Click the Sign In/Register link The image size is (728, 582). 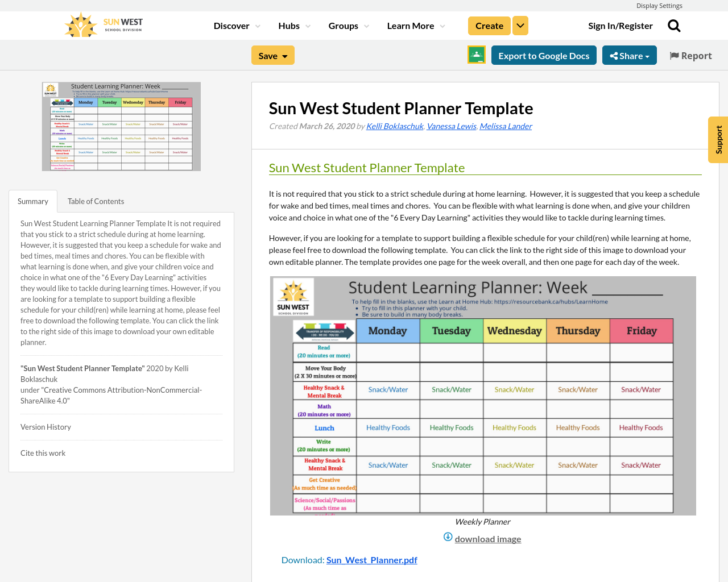click(621, 25)
